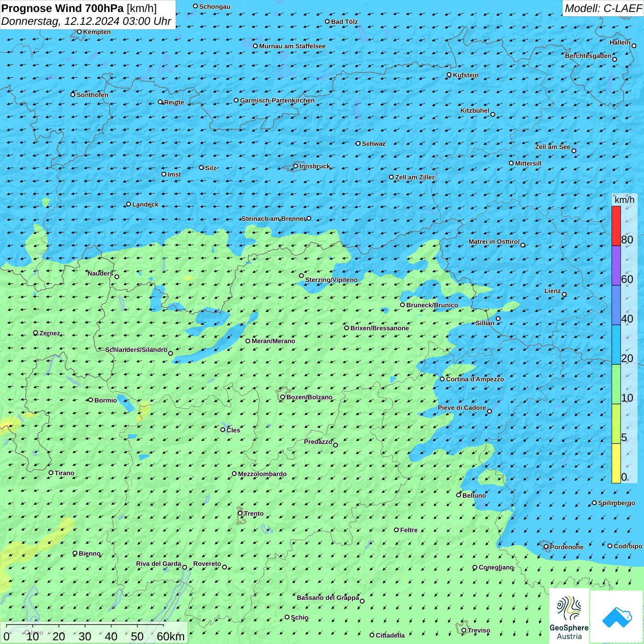The image size is (644, 644).
Task: Click the light green 10–20 km/h legend segment
Action: click(x=616, y=384)
